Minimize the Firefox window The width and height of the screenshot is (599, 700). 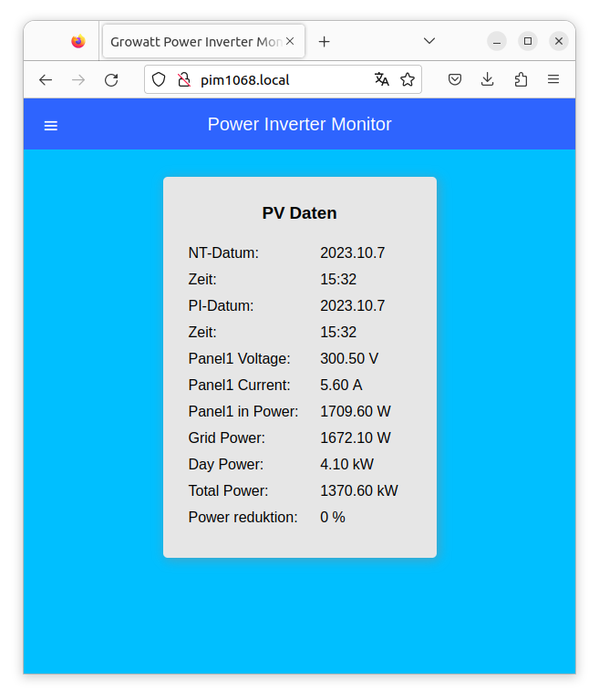point(497,42)
